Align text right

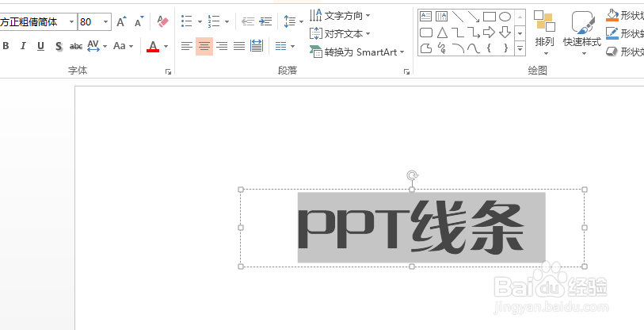pyautogui.click(x=222, y=46)
